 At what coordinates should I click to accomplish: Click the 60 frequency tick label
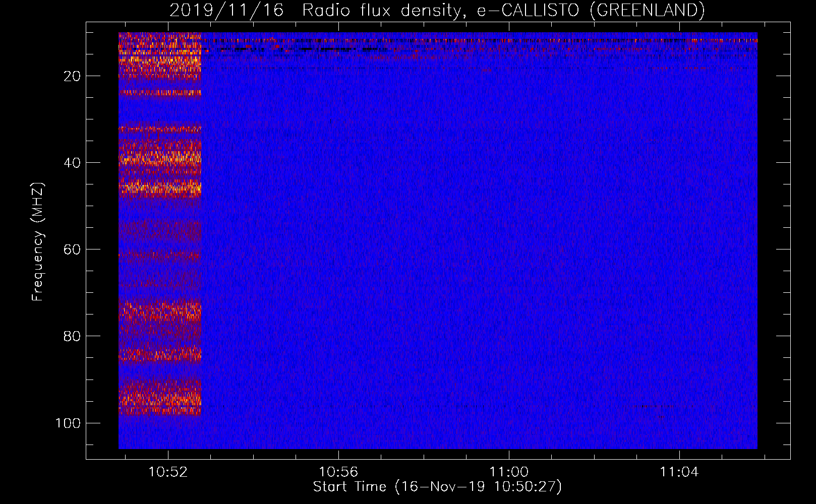(72, 249)
